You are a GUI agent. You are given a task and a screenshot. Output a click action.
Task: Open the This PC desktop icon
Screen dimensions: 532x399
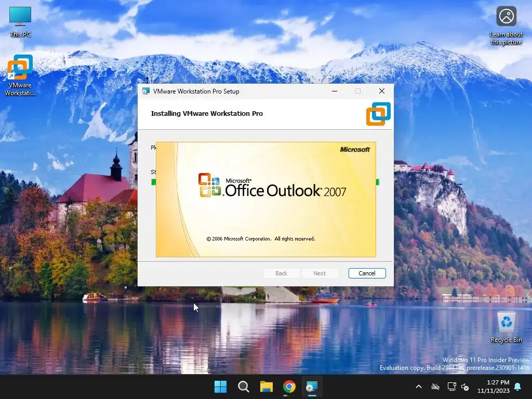(x=20, y=22)
